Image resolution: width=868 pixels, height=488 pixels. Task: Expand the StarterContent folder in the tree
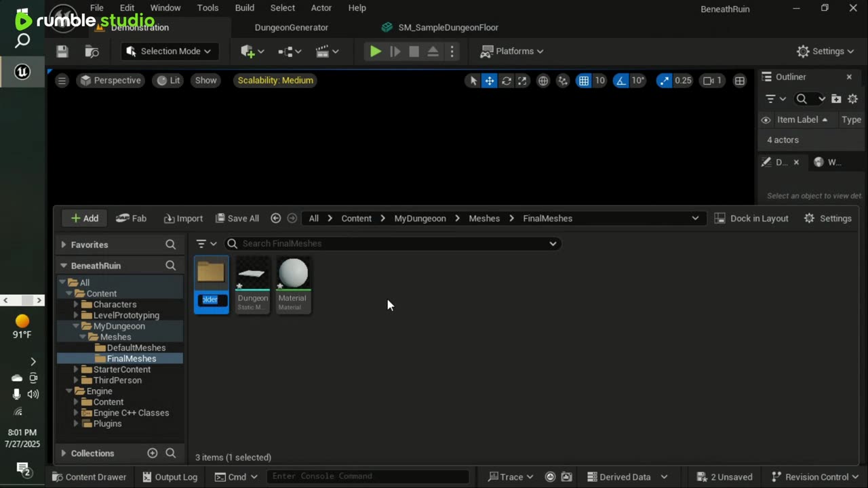click(x=76, y=370)
